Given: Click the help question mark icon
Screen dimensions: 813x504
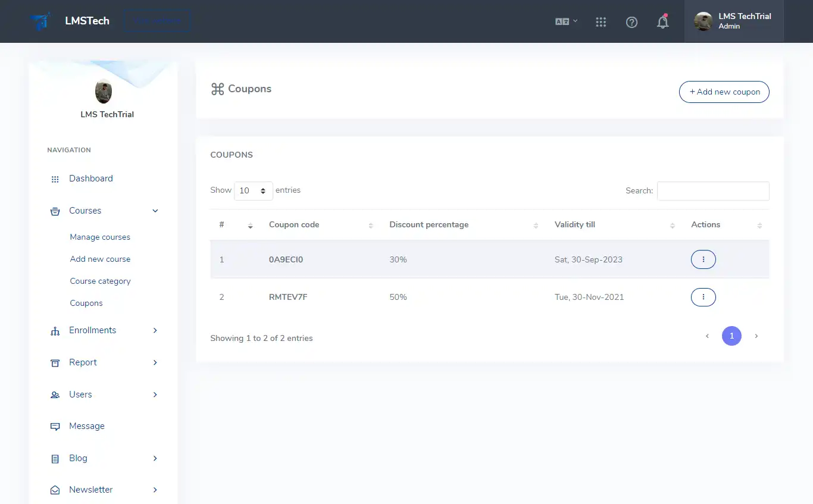Looking at the screenshot, I should pos(631,22).
